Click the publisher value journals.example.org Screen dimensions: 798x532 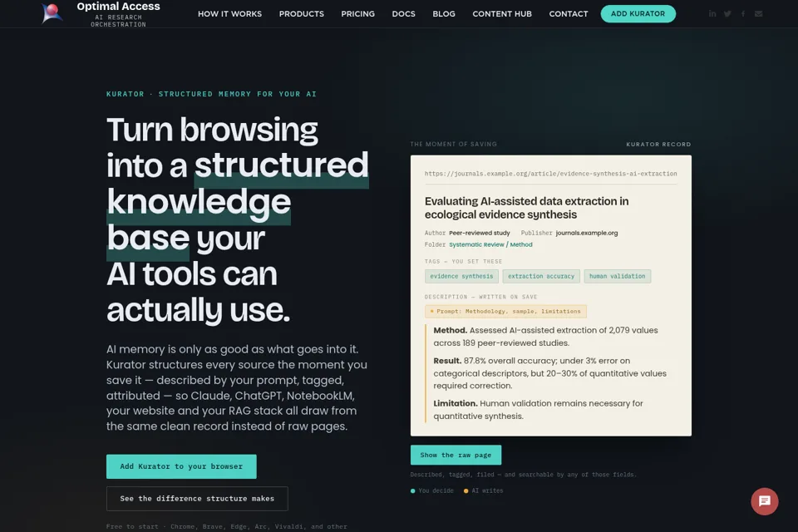click(587, 233)
